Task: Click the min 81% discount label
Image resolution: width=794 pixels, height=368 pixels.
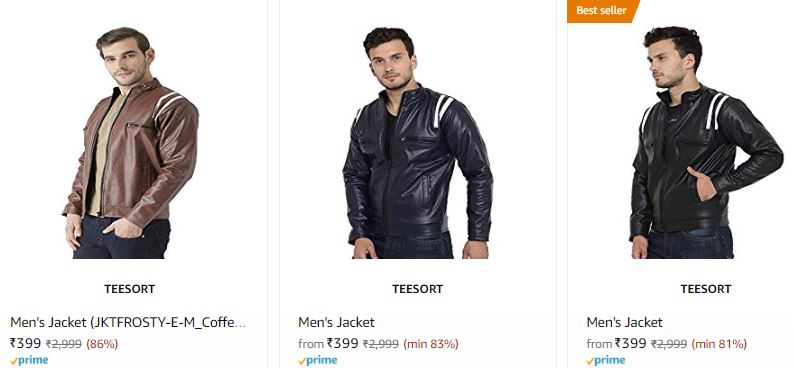Action: (719, 344)
